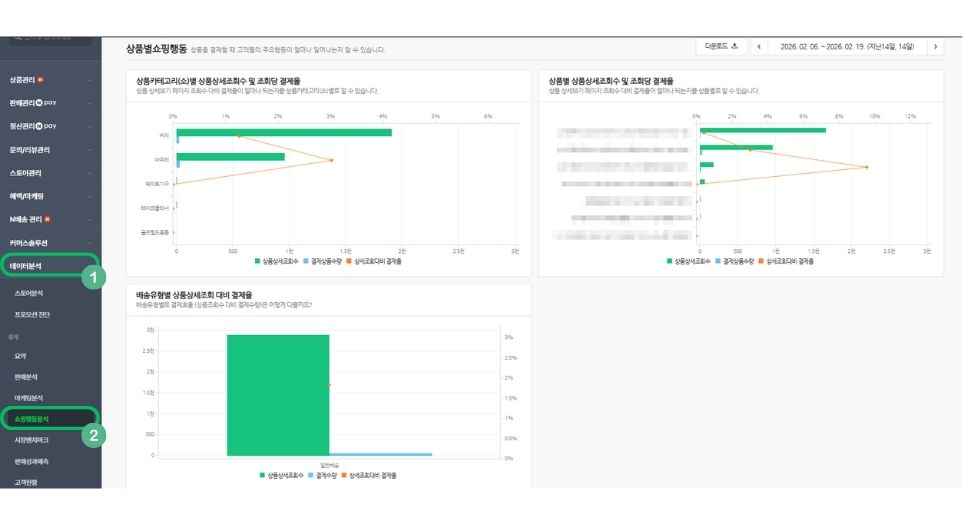
Task: Click the longest green bar in category chart
Action: (284, 132)
